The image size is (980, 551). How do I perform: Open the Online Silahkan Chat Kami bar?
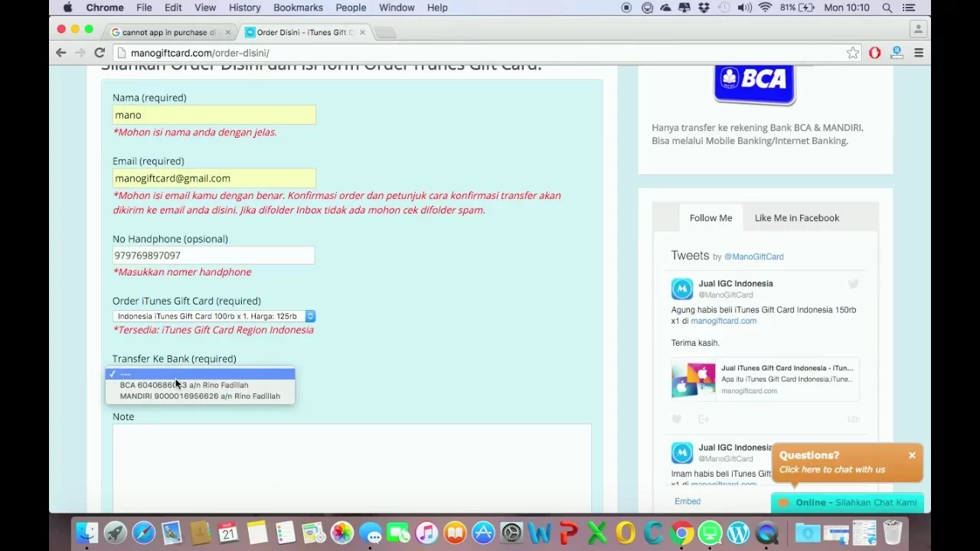848,503
